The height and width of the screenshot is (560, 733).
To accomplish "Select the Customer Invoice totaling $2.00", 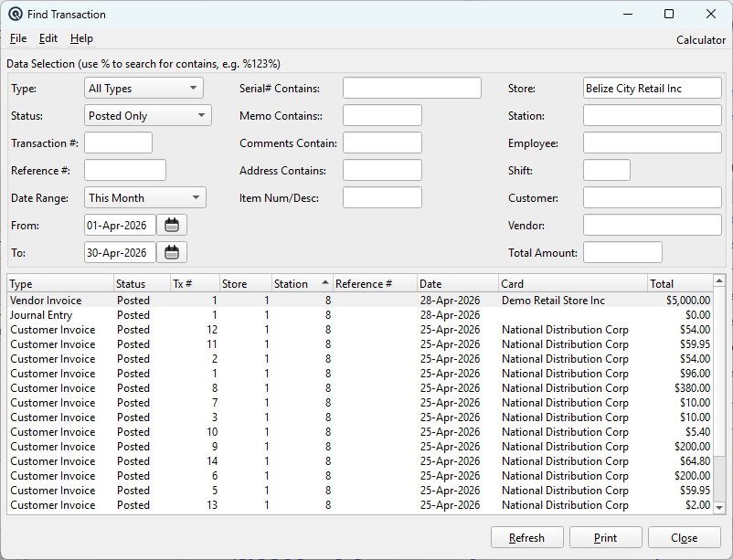I will (x=360, y=505).
